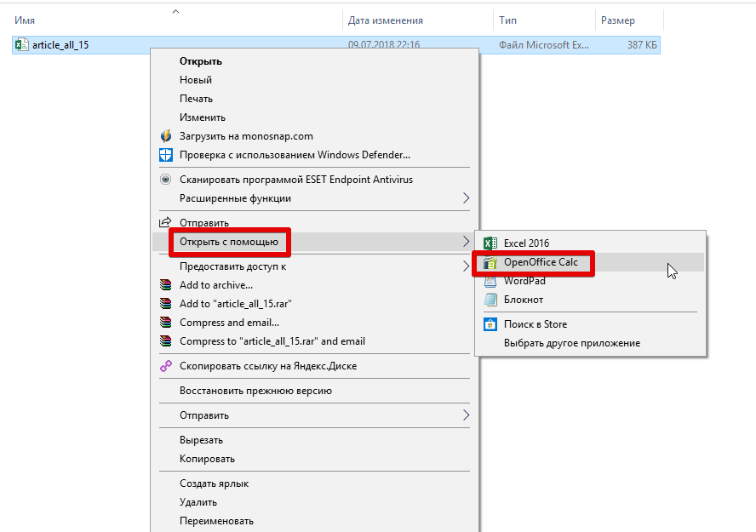Click the article_all_15 Excel file icon
Screen dimensions: 756x532
coord(21,45)
